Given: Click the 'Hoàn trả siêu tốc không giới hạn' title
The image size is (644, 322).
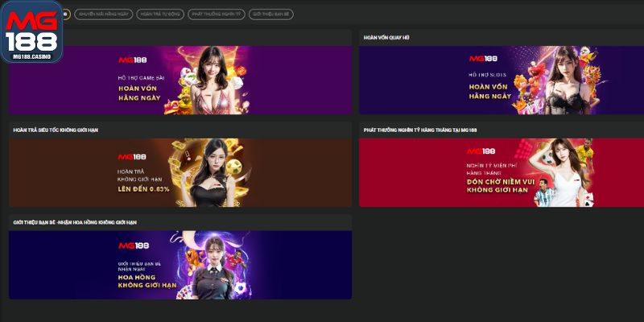Looking at the screenshot, I should pyautogui.click(x=56, y=130).
